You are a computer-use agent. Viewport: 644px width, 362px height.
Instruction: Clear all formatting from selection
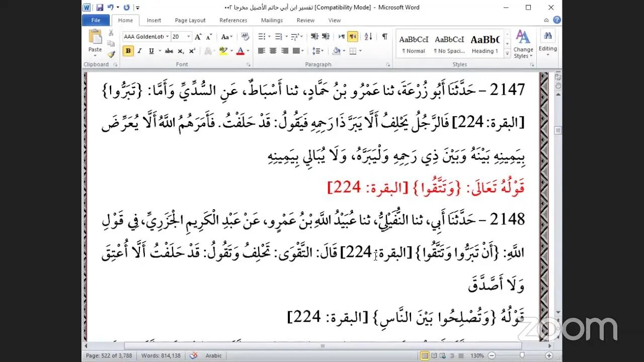click(x=245, y=37)
